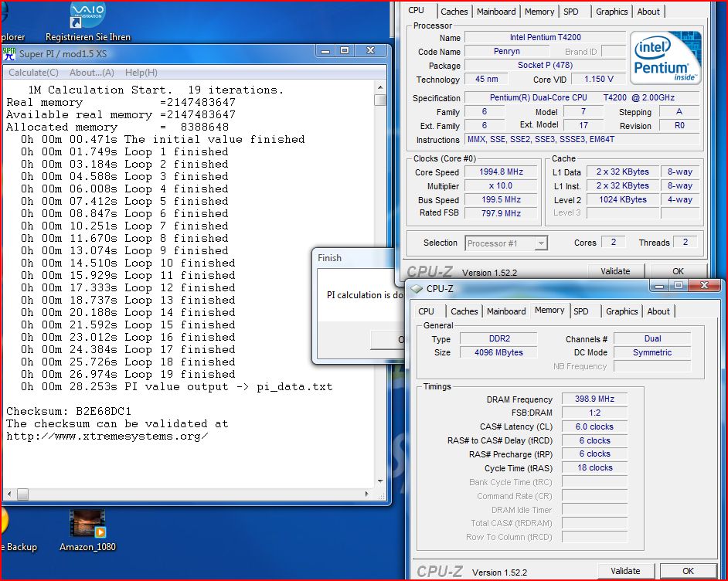Click the 6.0 clocks CAS latency value

[x=594, y=426]
